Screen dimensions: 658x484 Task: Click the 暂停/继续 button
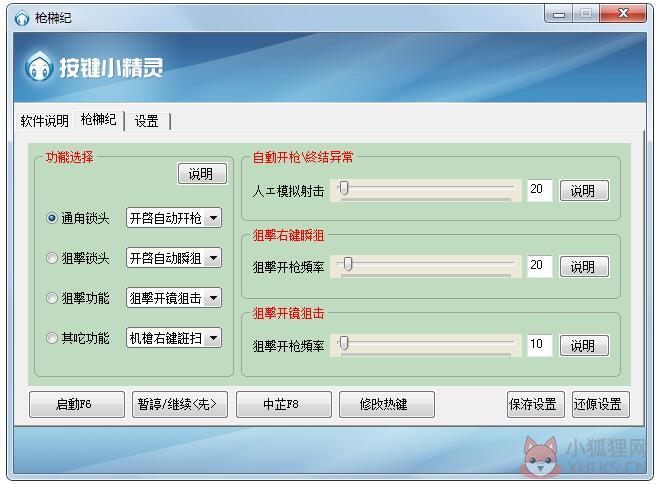click(180, 404)
